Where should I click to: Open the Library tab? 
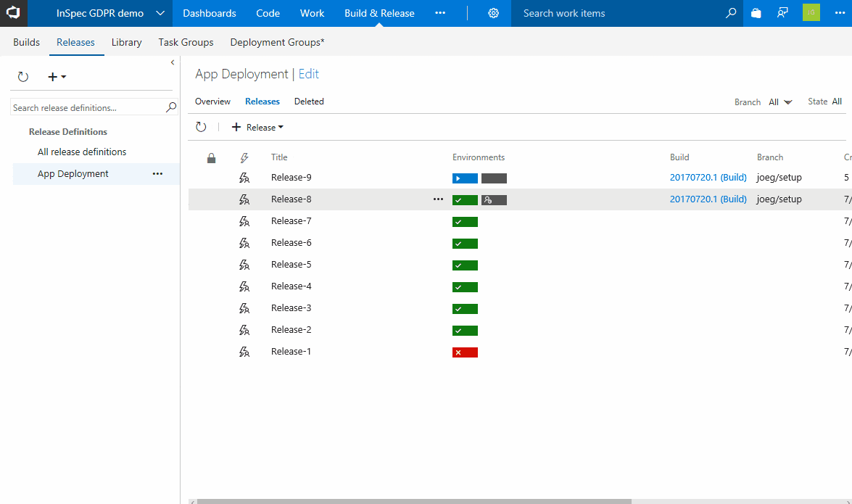click(126, 42)
